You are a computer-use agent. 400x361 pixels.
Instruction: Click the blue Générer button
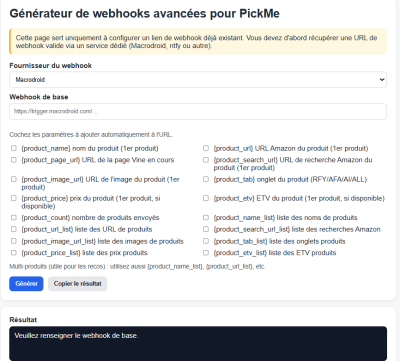pos(26,284)
